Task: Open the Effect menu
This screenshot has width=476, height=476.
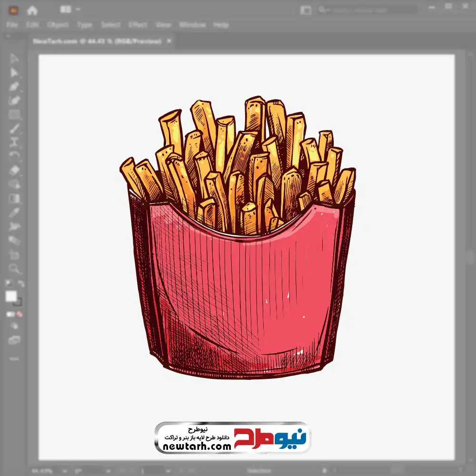Action: [138, 25]
